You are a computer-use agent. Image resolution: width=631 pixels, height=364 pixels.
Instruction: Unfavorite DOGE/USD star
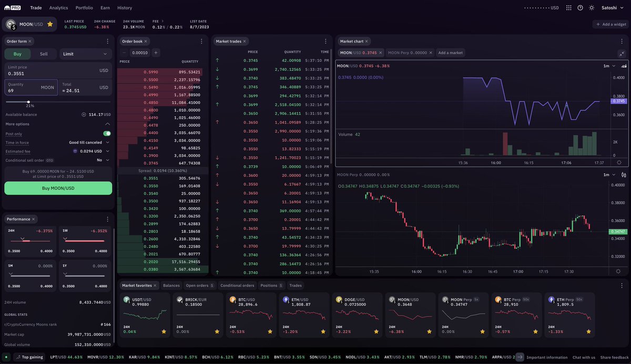coord(376,332)
